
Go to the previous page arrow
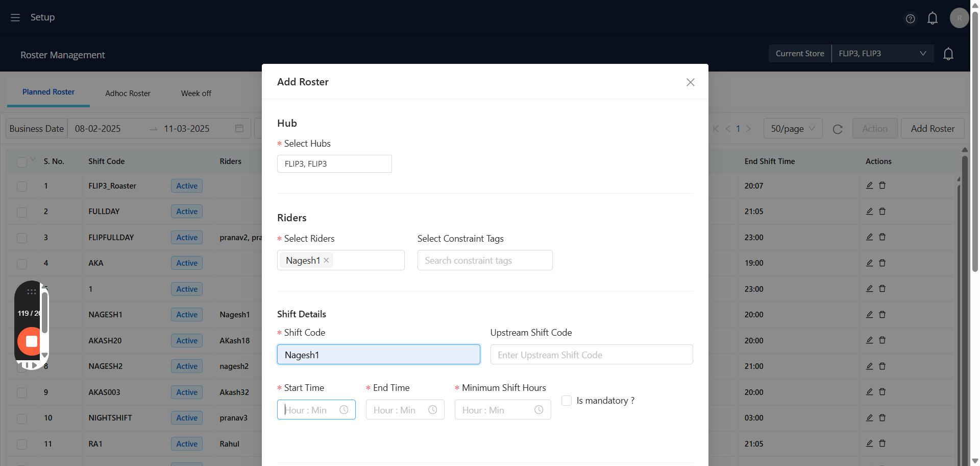click(x=728, y=129)
